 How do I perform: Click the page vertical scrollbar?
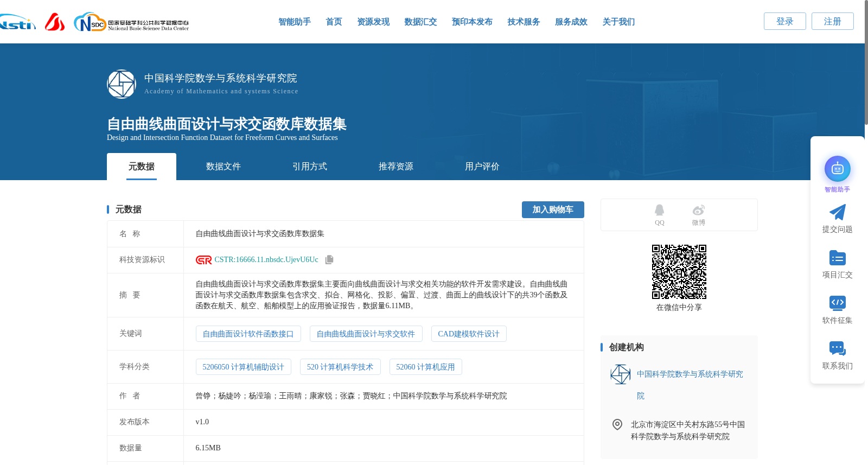click(866, 62)
